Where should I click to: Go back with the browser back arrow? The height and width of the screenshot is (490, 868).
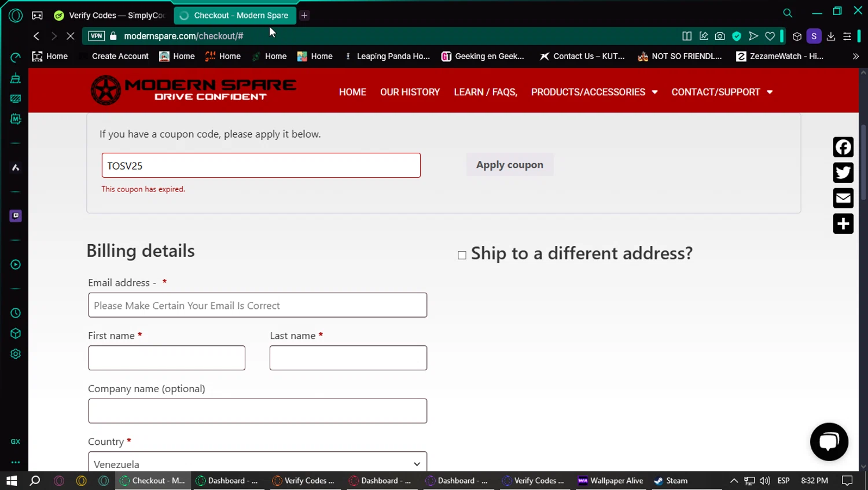pyautogui.click(x=36, y=36)
